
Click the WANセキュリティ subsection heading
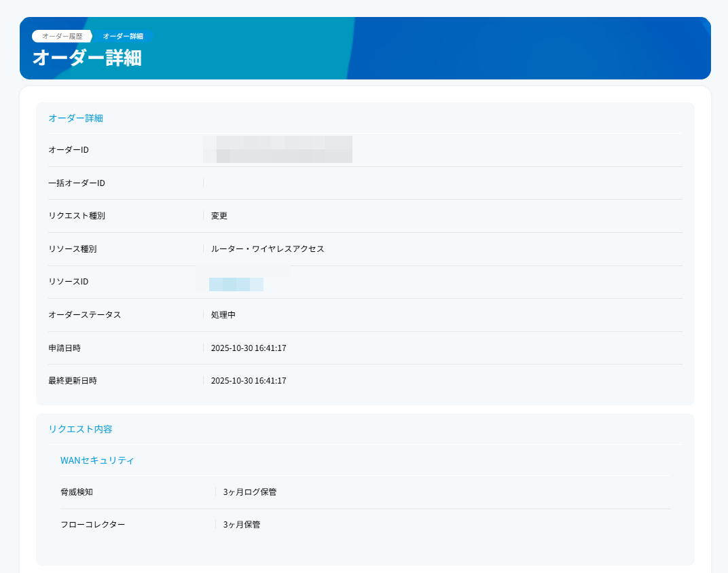tap(96, 460)
